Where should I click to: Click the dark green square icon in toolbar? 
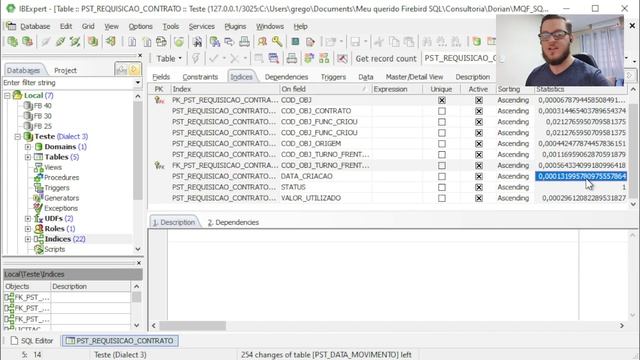(x=295, y=41)
